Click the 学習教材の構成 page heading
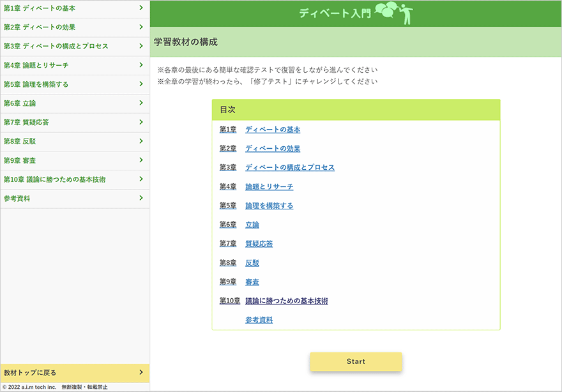 coord(186,42)
